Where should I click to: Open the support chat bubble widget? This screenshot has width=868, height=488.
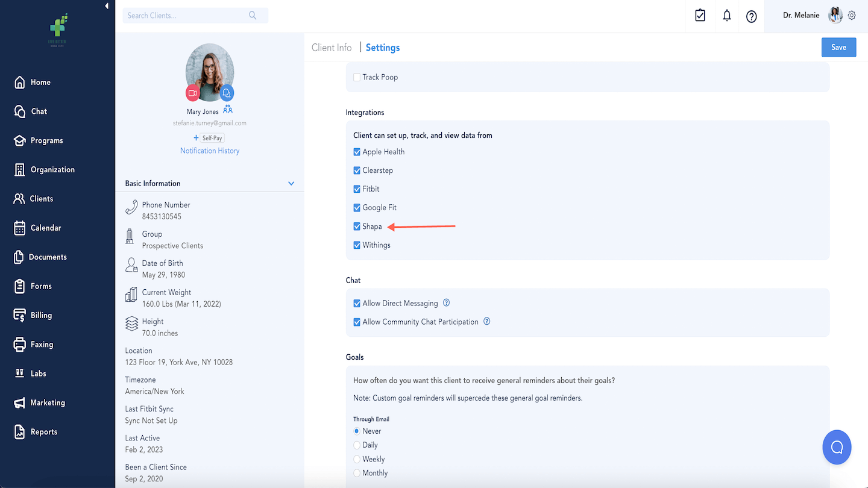pos(837,447)
